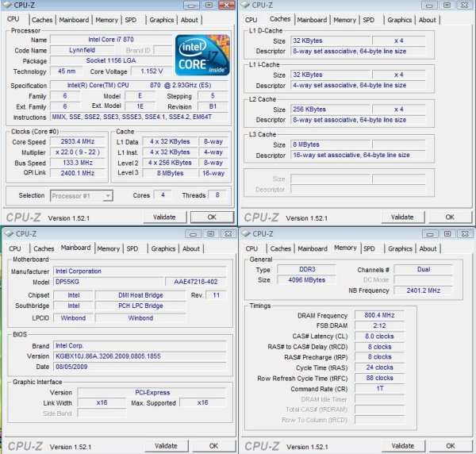Open Graphics tab in the CPU window
This screenshot has width=476, height=454.
pos(162,20)
